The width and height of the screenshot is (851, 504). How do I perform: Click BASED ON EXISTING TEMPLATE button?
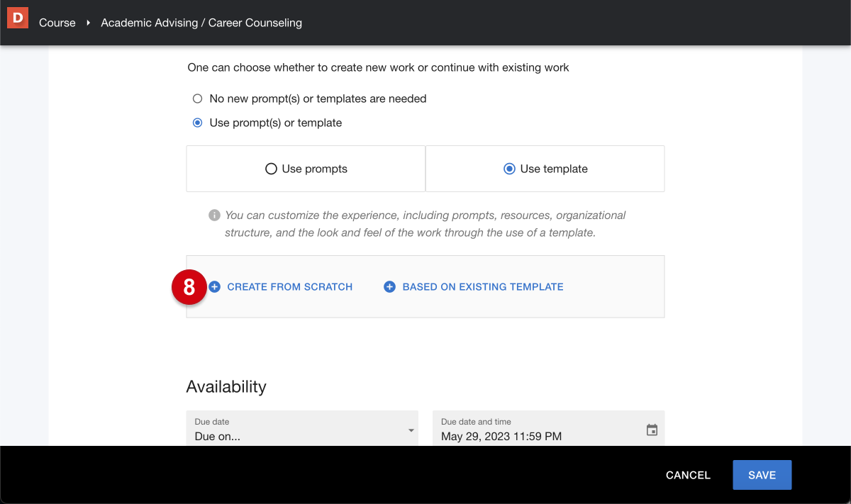pos(474,287)
